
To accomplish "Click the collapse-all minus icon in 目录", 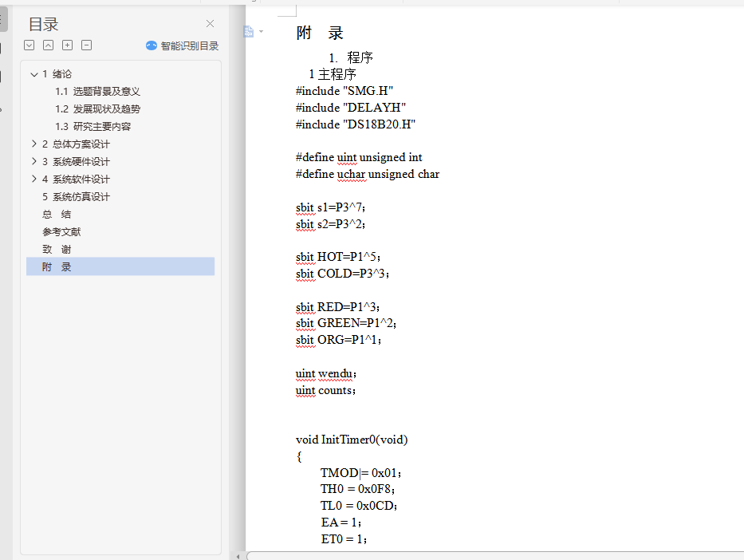I will point(86,45).
